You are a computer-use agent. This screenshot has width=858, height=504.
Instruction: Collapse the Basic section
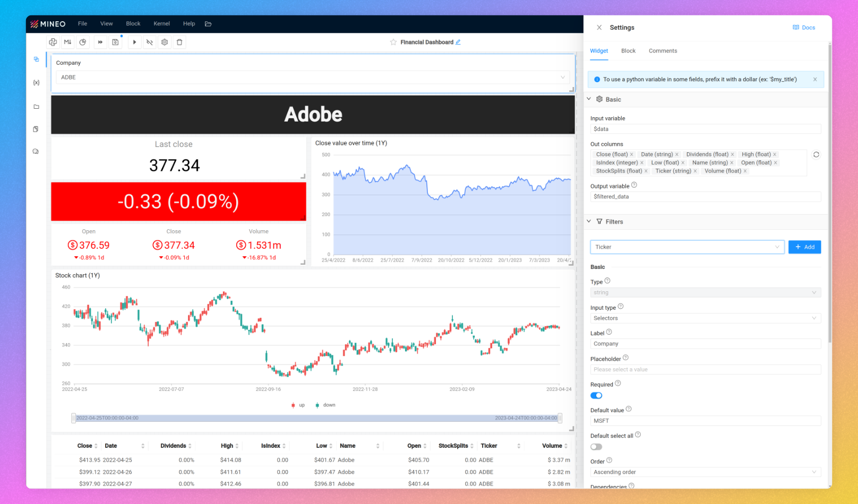click(x=589, y=99)
